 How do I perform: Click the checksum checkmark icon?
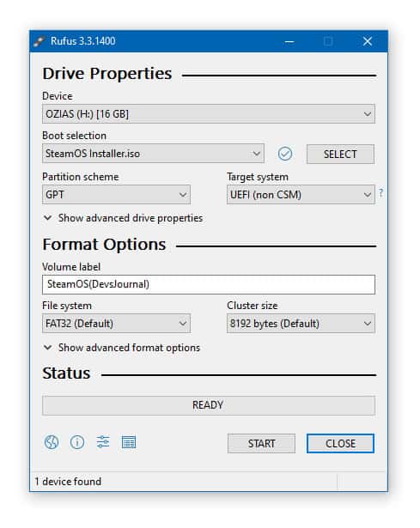[285, 154]
